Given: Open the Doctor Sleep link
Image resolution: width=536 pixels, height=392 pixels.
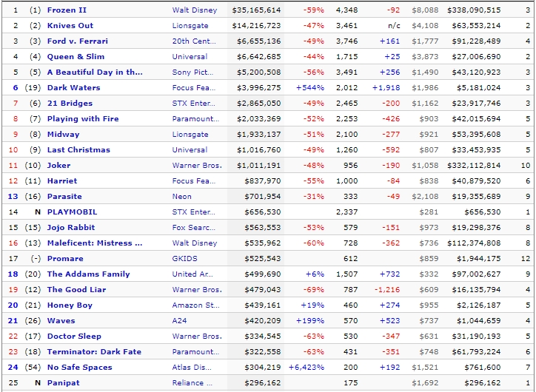Looking at the screenshot, I should coord(74,337).
